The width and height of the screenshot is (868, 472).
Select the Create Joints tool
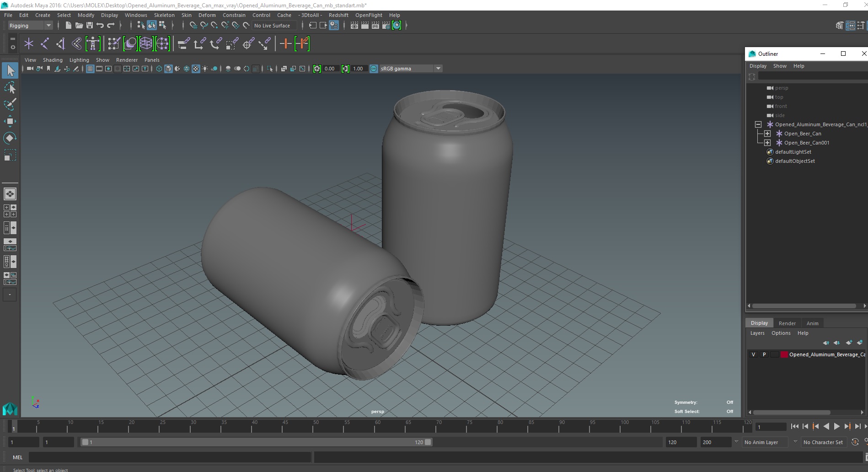coord(45,44)
